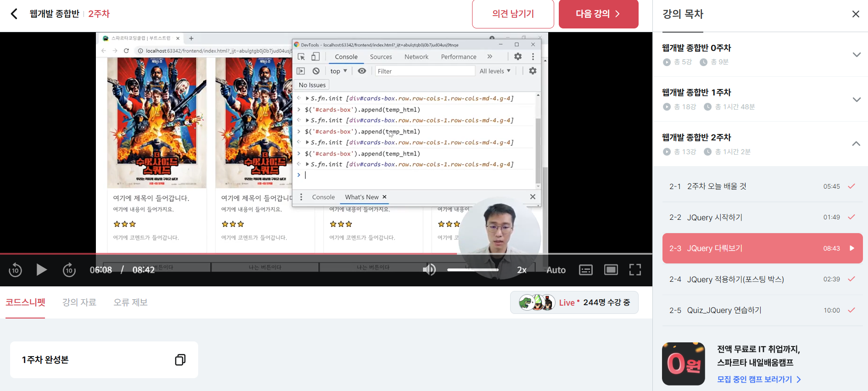868x391 pixels.
Task: Go to next lecture with 다음 강의
Action: tap(598, 14)
